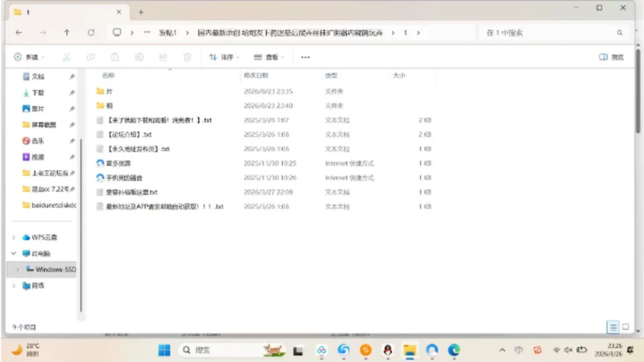This screenshot has width=644, height=362.
Task: Collapse the 此电脑 tree node
Action: (x=14, y=253)
